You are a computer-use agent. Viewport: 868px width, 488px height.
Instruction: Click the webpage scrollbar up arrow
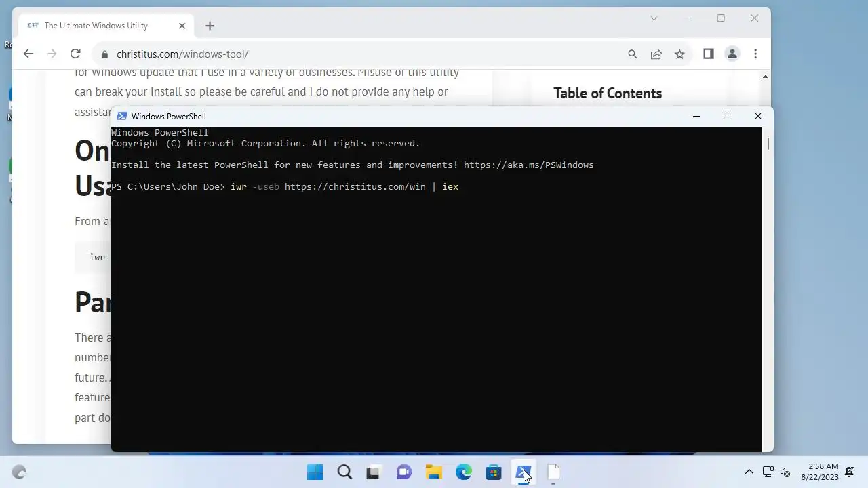tap(766, 77)
